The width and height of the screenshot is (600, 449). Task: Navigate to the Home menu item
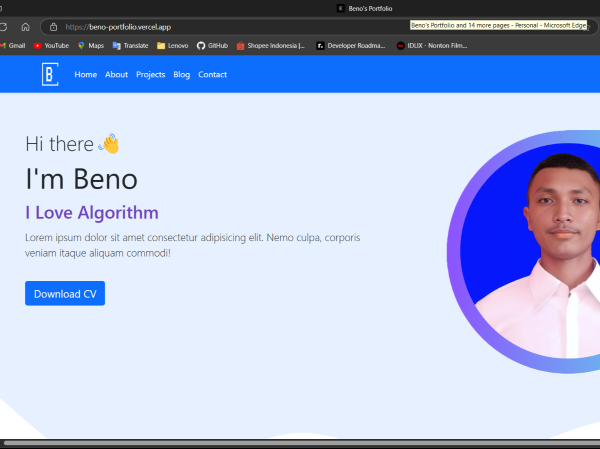click(x=85, y=75)
